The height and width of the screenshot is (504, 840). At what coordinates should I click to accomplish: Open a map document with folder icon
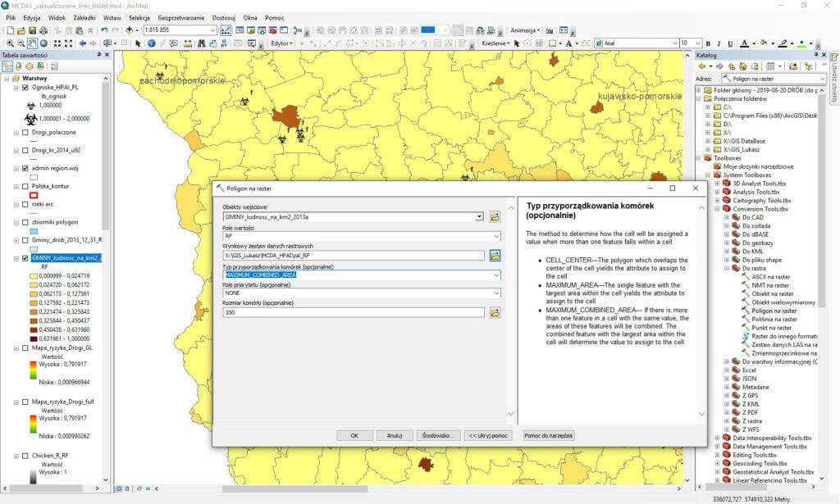pyautogui.click(x=21, y=30)
